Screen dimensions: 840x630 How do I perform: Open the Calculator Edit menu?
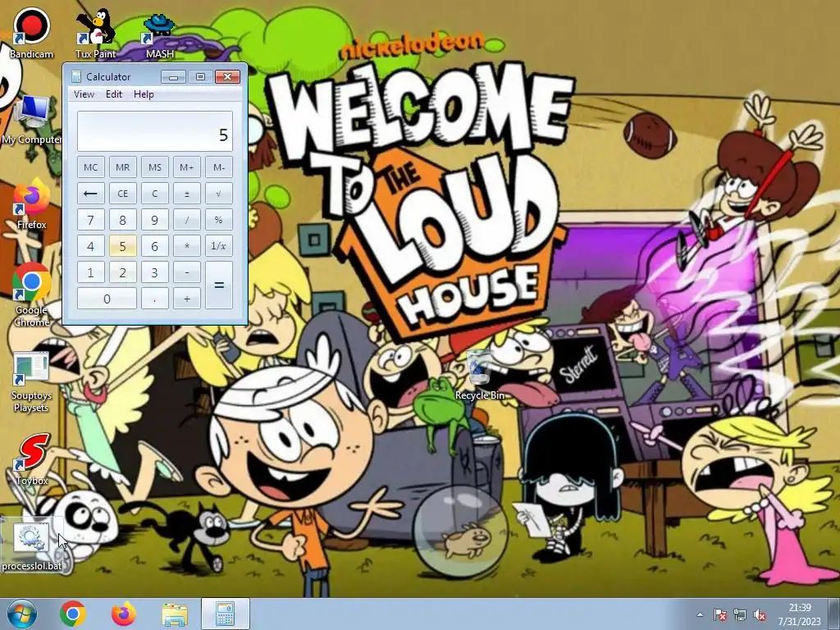[113, 94]
